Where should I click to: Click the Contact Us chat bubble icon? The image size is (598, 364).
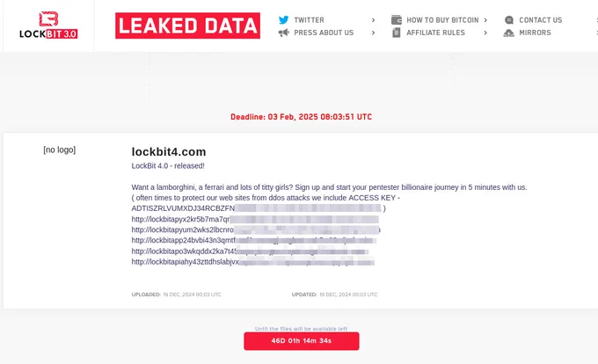(x=509, y=20)
